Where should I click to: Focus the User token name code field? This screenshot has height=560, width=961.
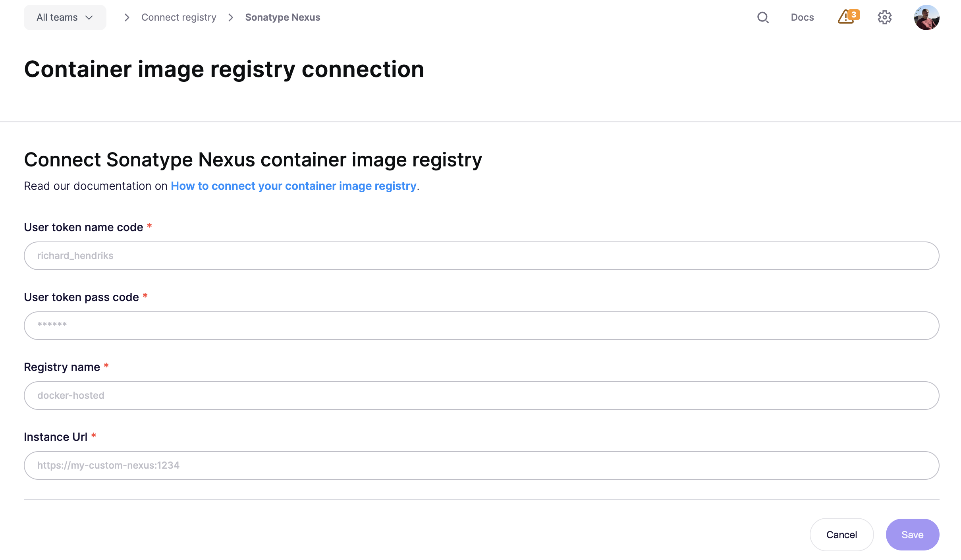481,256
